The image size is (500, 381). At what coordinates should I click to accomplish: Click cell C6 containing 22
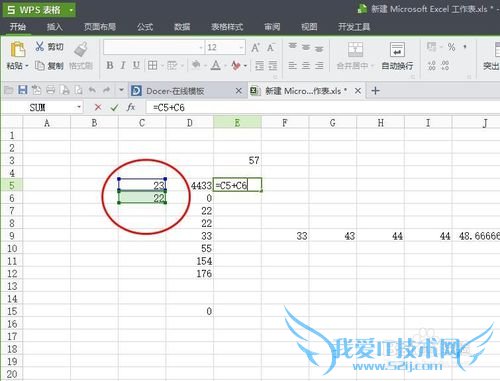coord(142,198)
